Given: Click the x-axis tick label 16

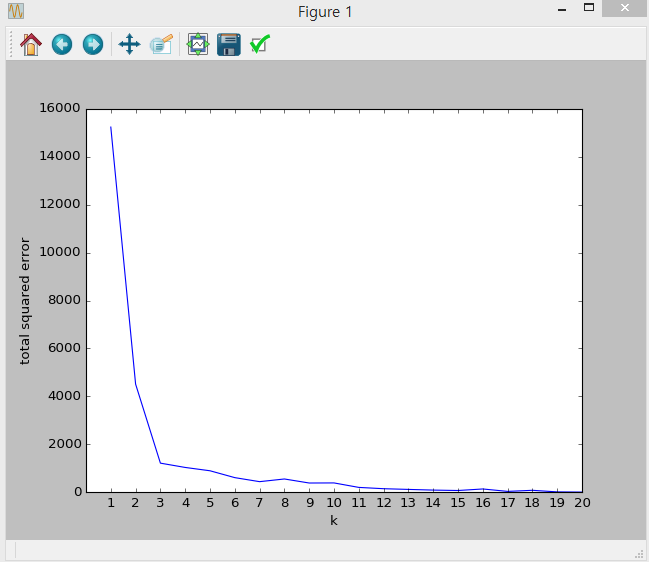Looking at the screenshot, I should point(483,503).
